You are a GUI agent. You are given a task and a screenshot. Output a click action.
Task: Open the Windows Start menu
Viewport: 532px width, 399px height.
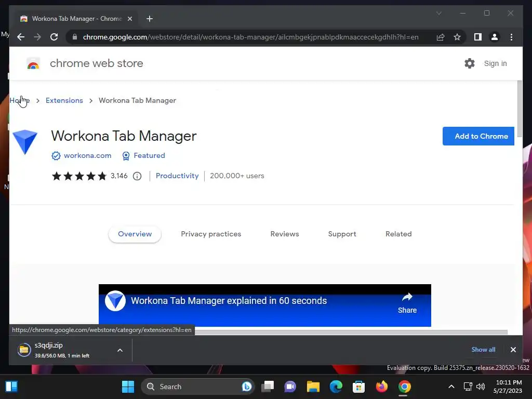tap(128, 387)
